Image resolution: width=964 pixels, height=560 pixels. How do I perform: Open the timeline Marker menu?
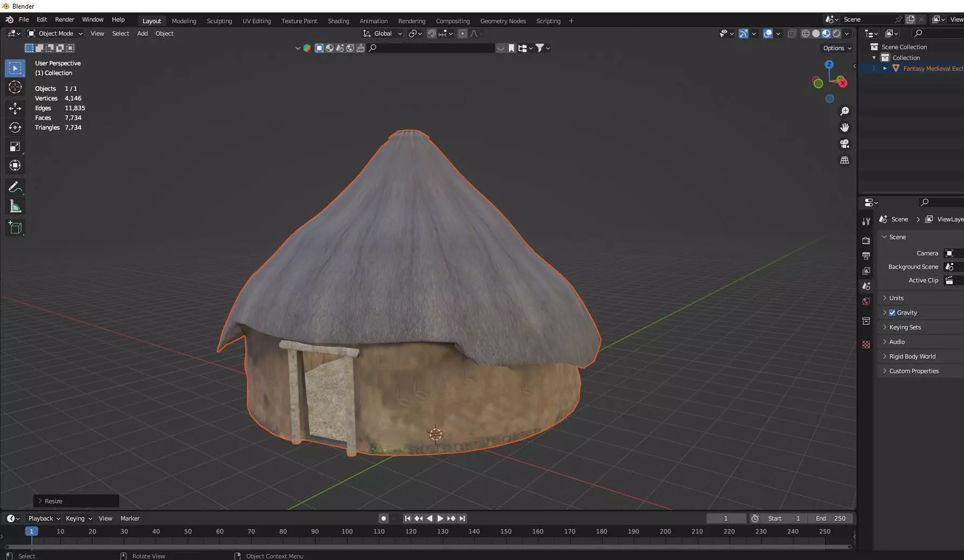pyautogui.click(x=130, y=518)
